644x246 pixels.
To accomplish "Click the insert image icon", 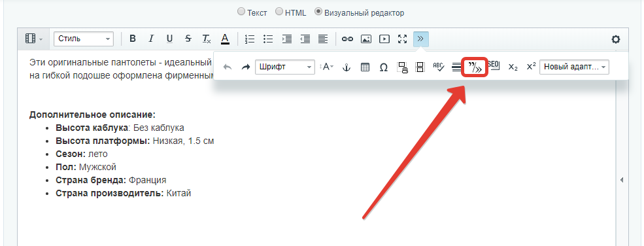I will [366, 39].
